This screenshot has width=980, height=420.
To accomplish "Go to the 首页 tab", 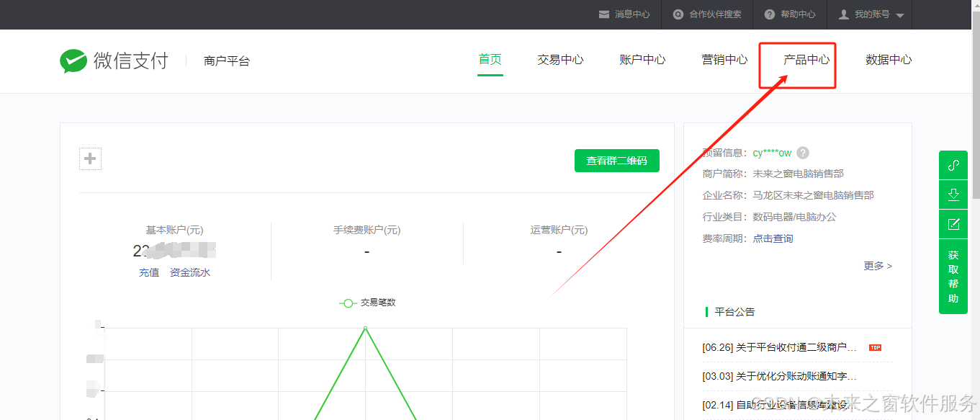I will [490, 60].
